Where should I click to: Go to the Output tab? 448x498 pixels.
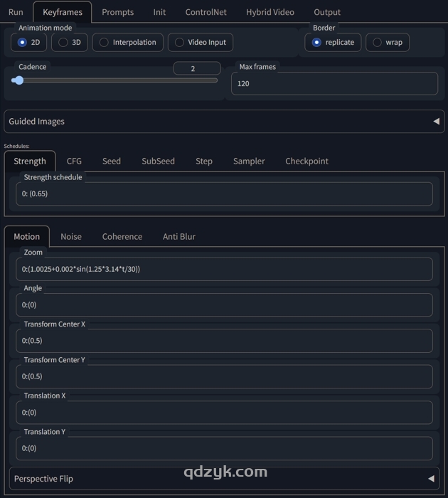pyautogui.click(x=326, y=12)
